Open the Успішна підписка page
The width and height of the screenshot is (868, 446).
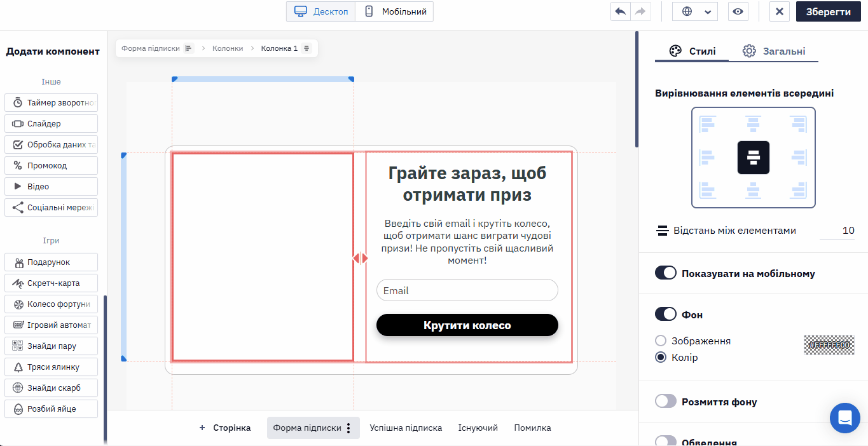406,428
